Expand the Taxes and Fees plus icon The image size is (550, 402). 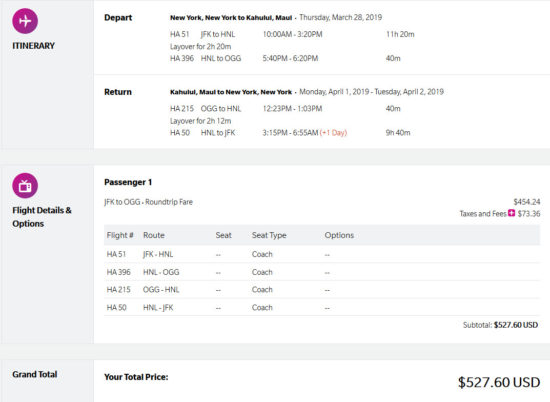[511, 213]
